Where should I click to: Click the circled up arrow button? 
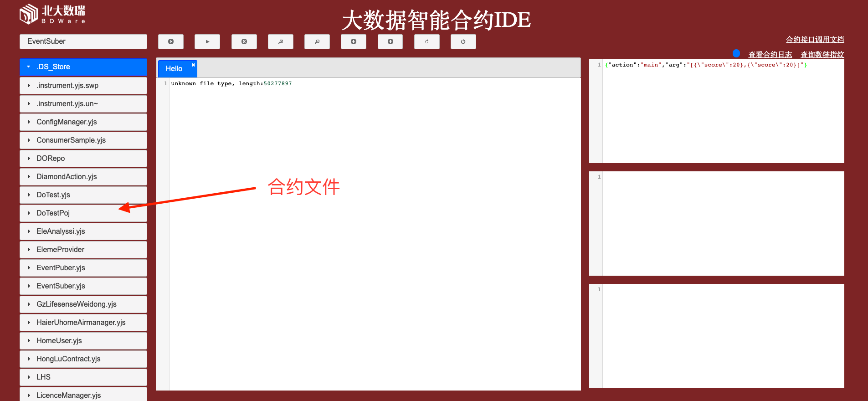pos(390,41)
